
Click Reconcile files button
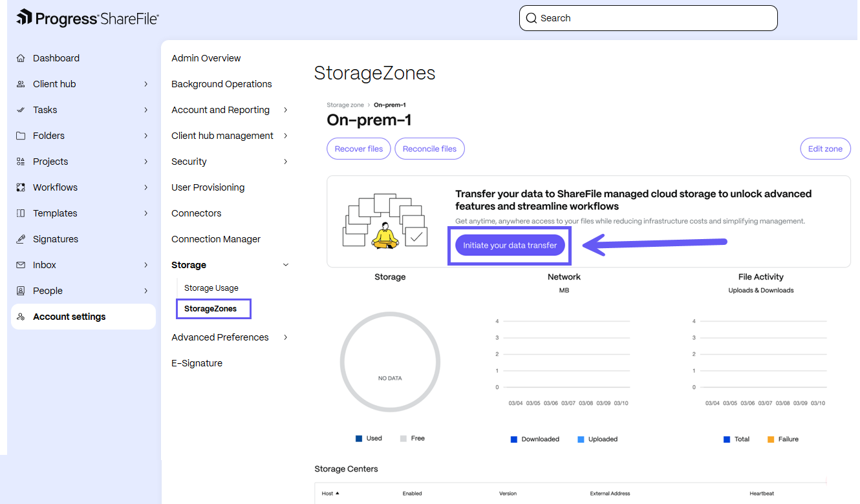click(x=429, y=149)
